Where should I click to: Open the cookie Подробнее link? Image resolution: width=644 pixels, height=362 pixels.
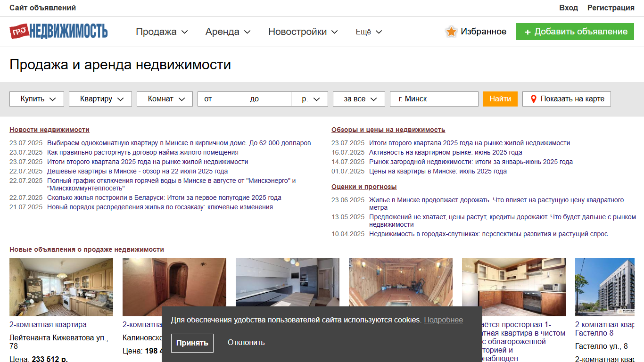(x=443, y=320)
